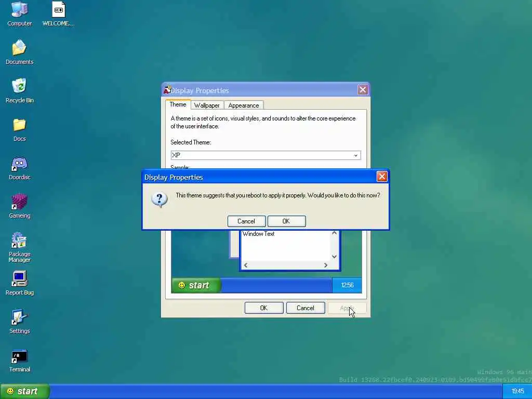Open the Package Manager shortcut
Image resolution: width=532 pixels, height=399 pixels.
click(19, 247)
